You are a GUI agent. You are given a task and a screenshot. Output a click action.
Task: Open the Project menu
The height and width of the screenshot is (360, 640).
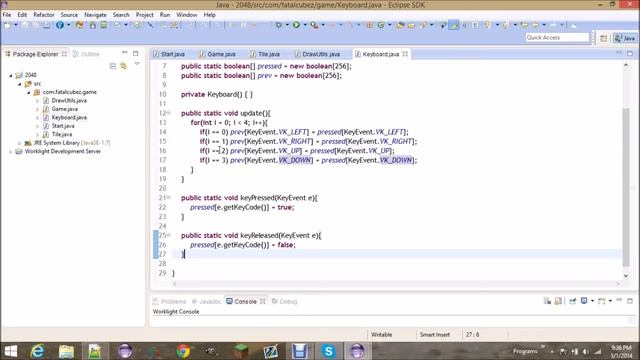pyautogui.click(x=144, y=15)
